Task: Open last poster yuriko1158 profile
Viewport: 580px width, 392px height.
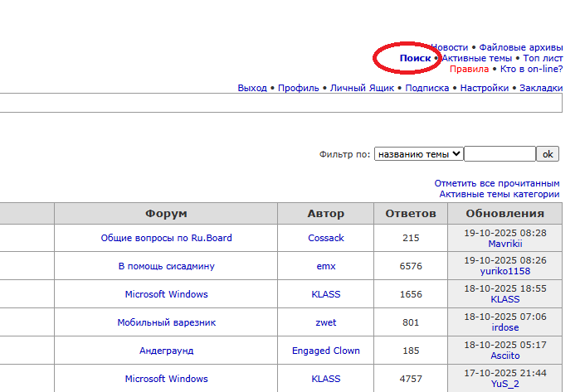Action: 504,271
